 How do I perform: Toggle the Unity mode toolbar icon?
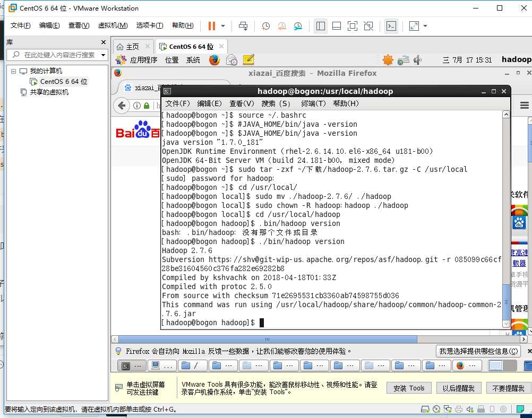pyautogui.click(x=368, y=26)
